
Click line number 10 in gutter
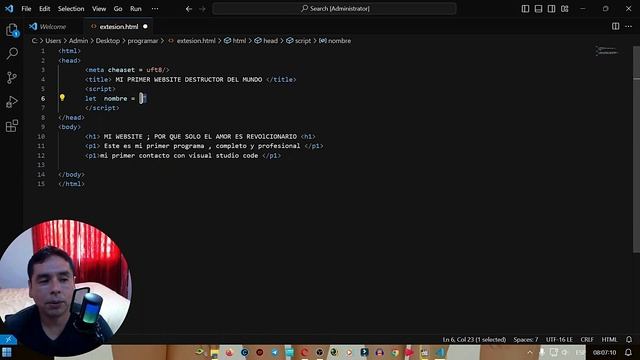coord(41,136)
